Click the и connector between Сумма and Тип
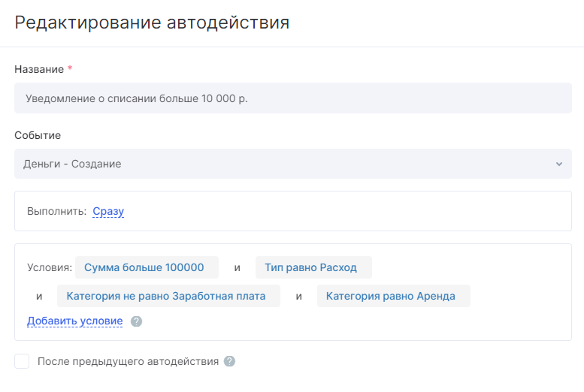This screenshot has width=584, height=392. point(237,267)
